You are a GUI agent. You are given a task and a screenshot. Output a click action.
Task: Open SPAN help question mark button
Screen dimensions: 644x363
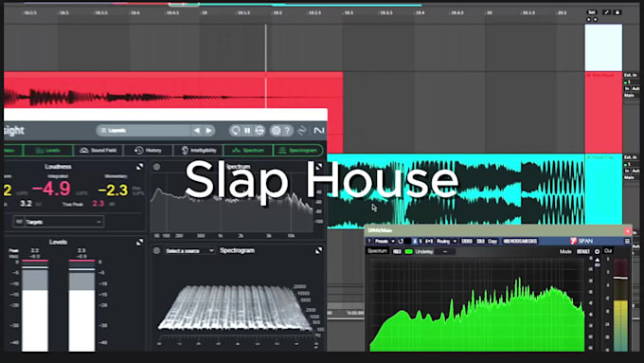tap(369, 242)
